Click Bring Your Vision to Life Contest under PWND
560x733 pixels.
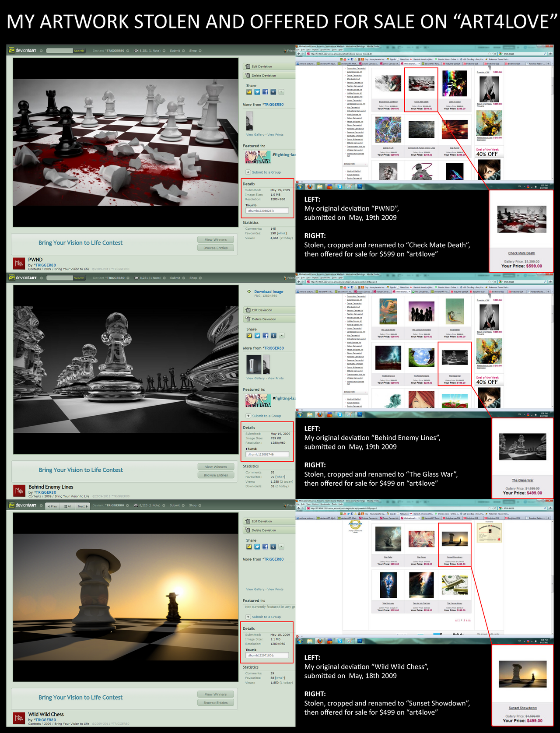(x=80, y=243)
